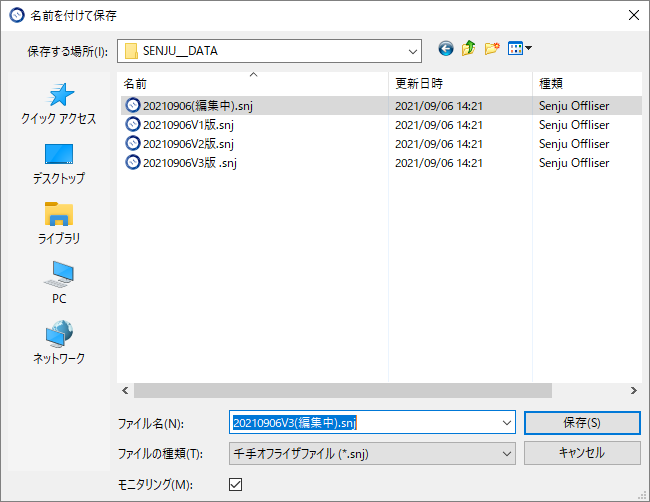This screenshot has width=650, height=502.
Task: Select file name 20210906V2版.snj
Action: [x=188, y=144]
